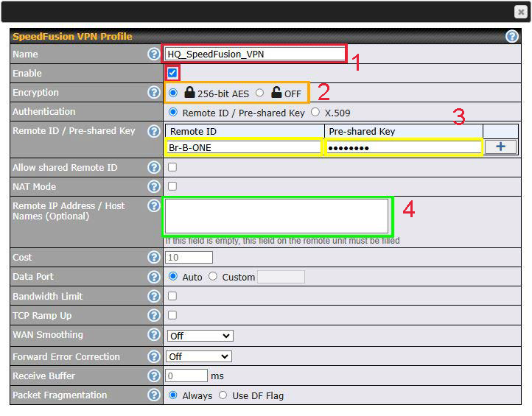Open help for WAN Smoothing
The image size is (532, 416).
point(154,334)
